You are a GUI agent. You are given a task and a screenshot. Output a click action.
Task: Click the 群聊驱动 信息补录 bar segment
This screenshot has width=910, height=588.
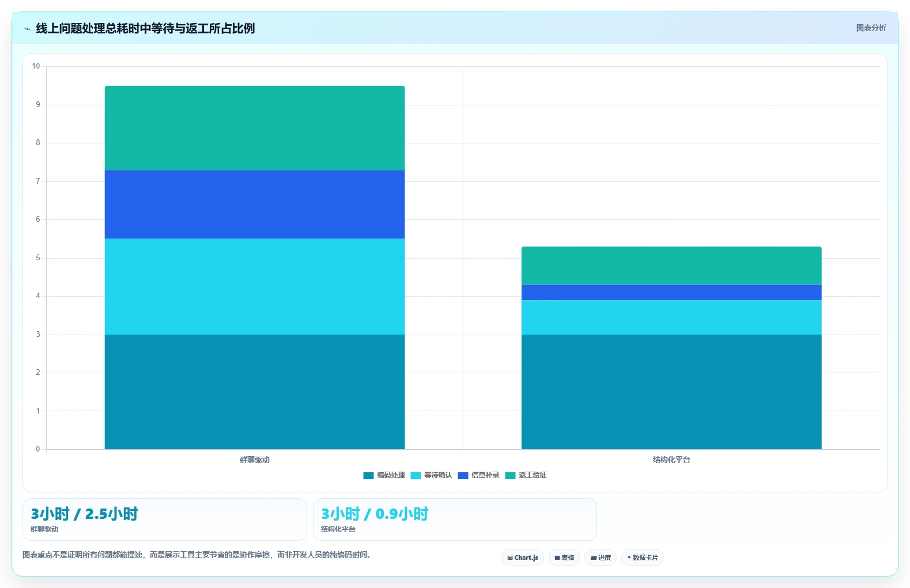click(255, 204)
